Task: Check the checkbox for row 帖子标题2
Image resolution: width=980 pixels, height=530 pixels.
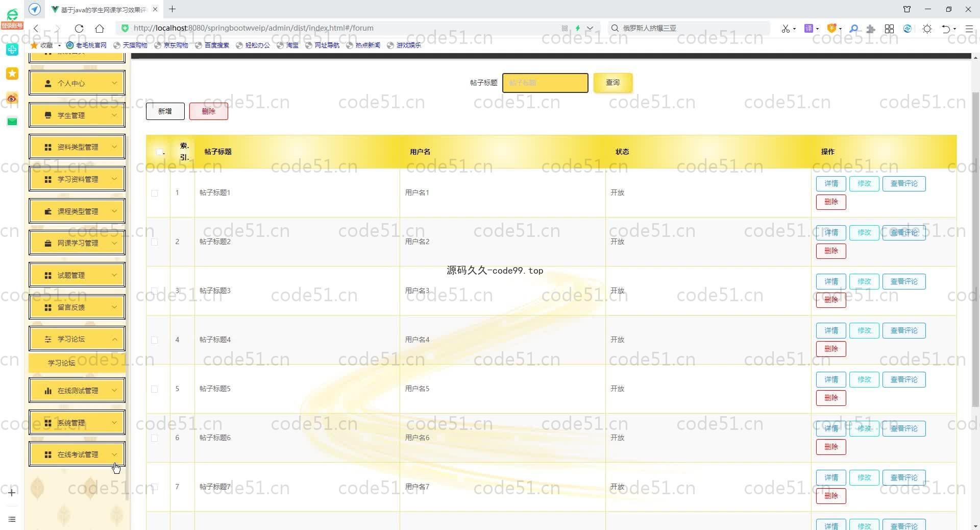Action: tap(155, 242)
